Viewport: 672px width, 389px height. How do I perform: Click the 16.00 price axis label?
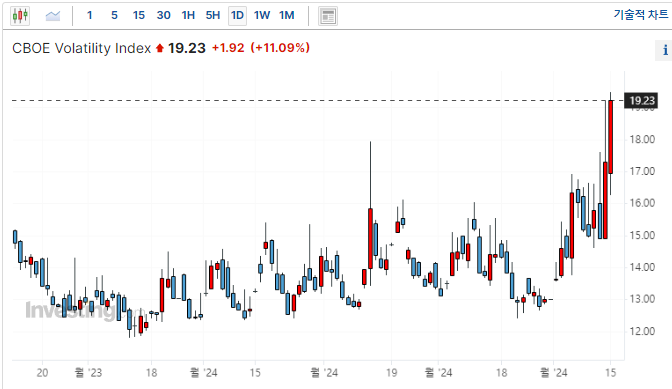click(x=642, y=203)
